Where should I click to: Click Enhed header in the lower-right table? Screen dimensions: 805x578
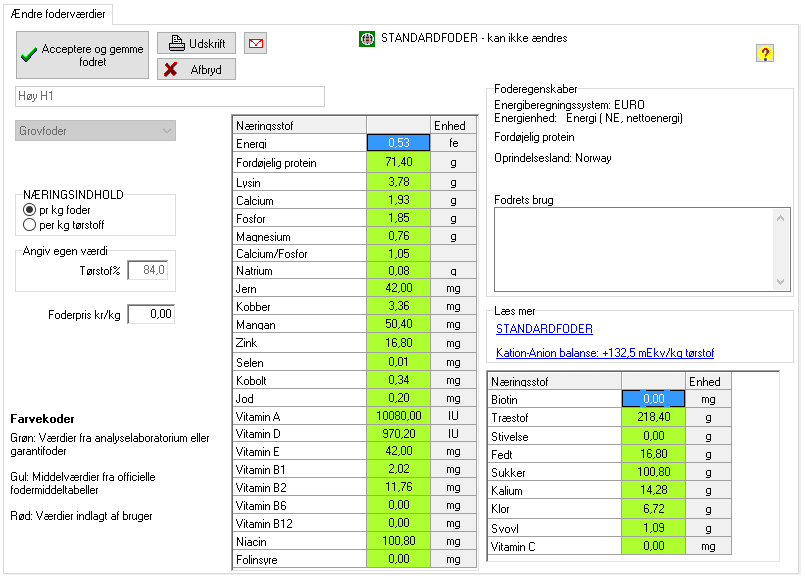tap(708, 381)
